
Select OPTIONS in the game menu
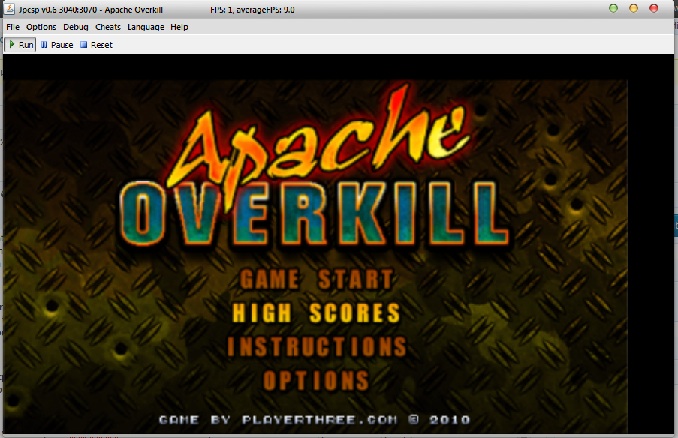pyautogui.click(x=317, y=380)
